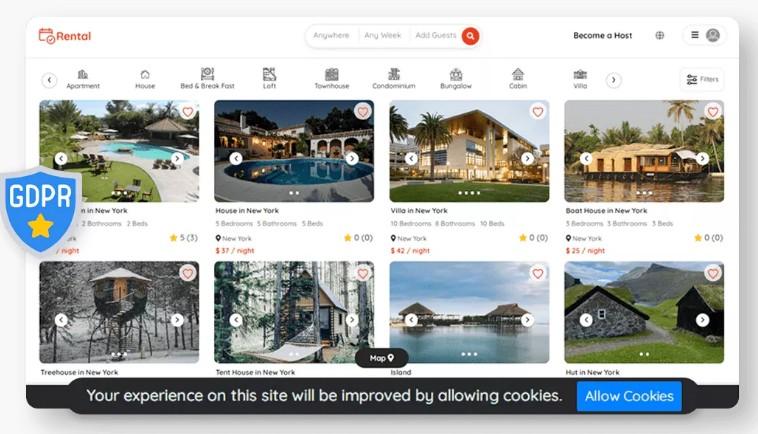758x434 pixels.
Task: Select the Loft category
Action: click(269, 78)
